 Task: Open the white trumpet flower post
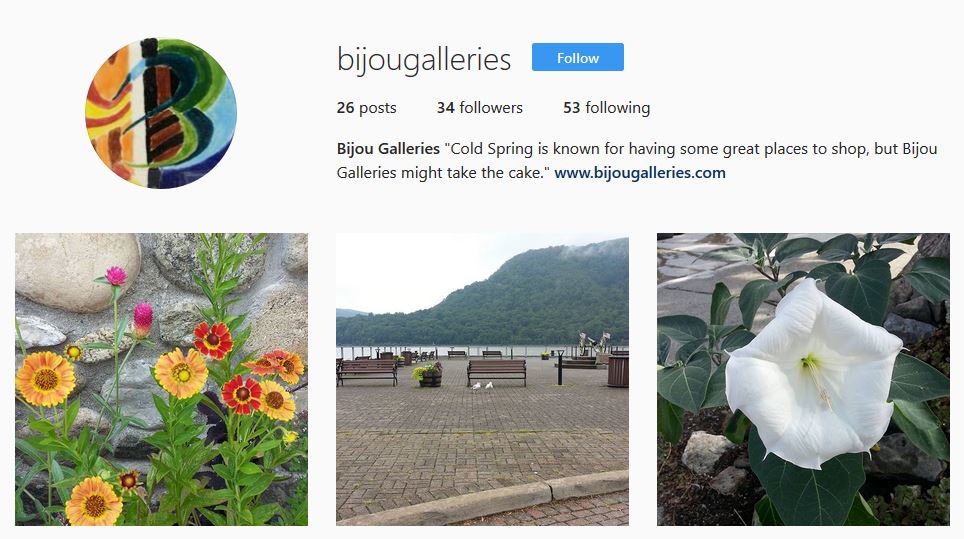[x=804, y=379]
